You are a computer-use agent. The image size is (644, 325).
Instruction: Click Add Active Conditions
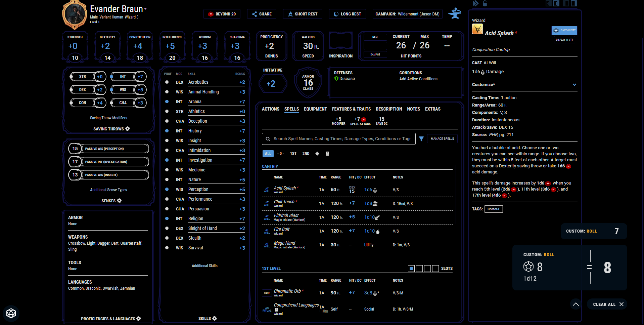[x=418, y=79]
